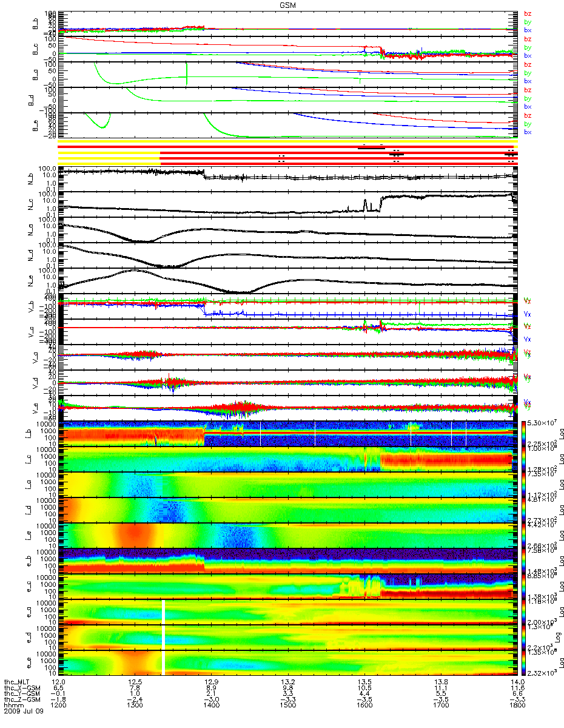Screen dimensions: 564x728
Task: Select the N_d density axis label
Action: point(31,255)
